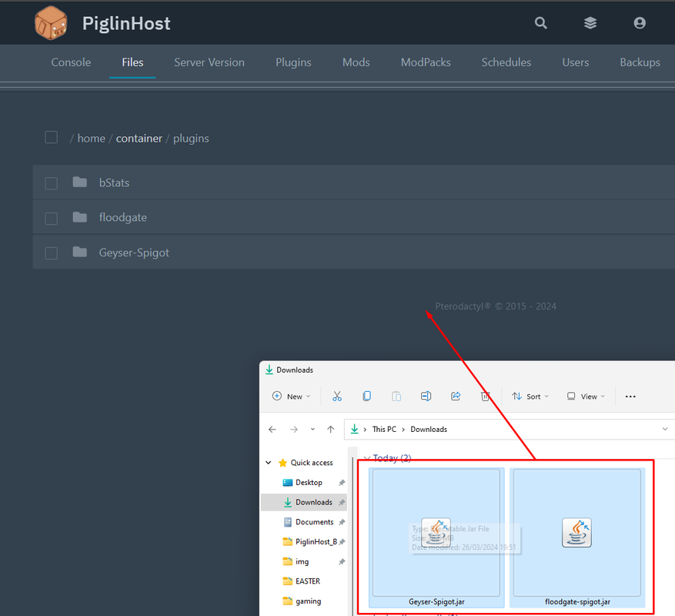Click the Rename icon in Explorer toolbar

tap(426, 397)
